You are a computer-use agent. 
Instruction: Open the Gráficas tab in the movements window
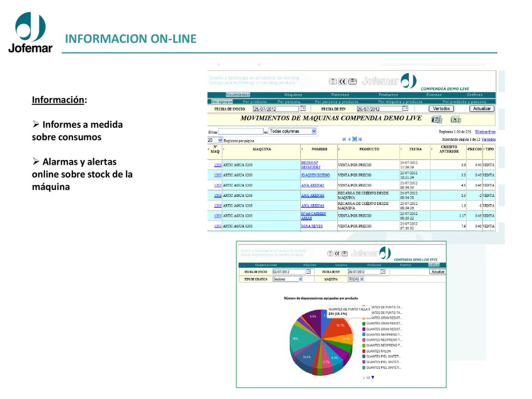475,95
